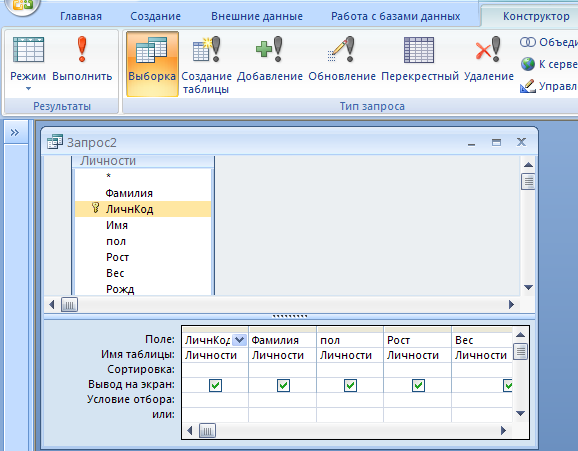Uncheck Вывод на экран for ЛичнКод

pos(215,385)
